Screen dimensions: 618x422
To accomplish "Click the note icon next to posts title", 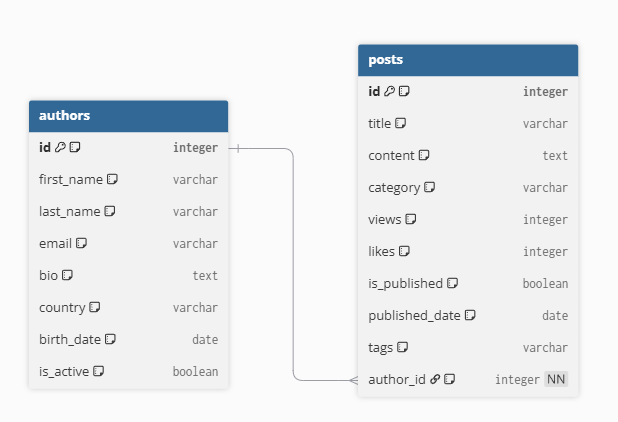I will 400,123.
